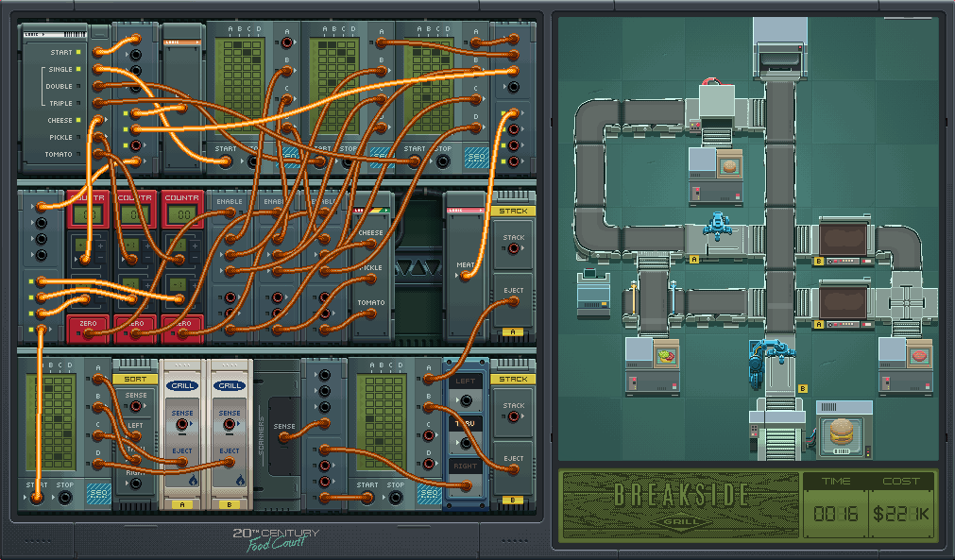Click the lower plus button on the third counter

click(x=195, y=285)
